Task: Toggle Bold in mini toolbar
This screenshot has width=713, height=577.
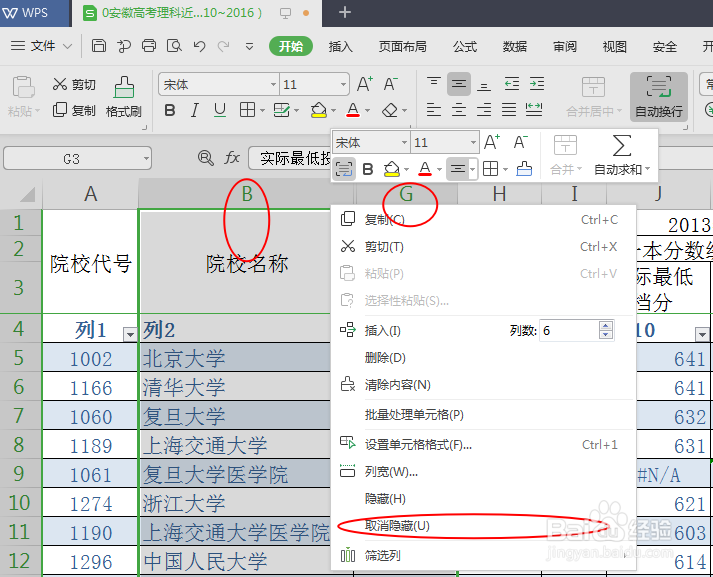Action: (x=368, y=170)
